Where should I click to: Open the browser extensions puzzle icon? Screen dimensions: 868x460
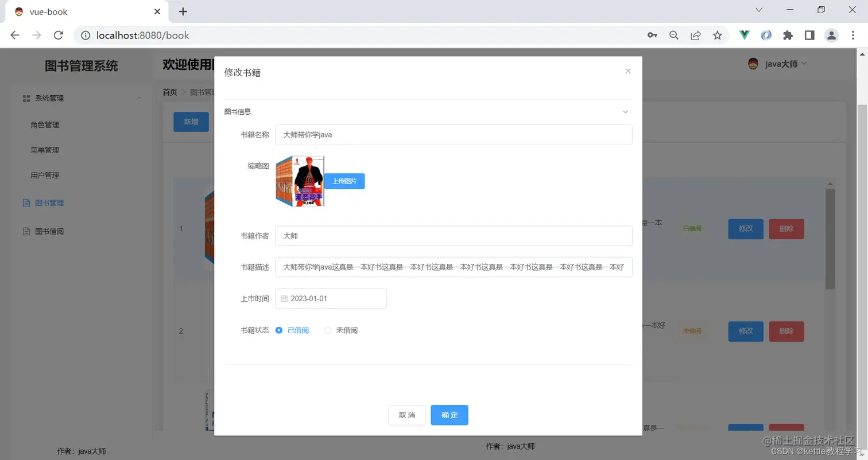pos(788,35)
